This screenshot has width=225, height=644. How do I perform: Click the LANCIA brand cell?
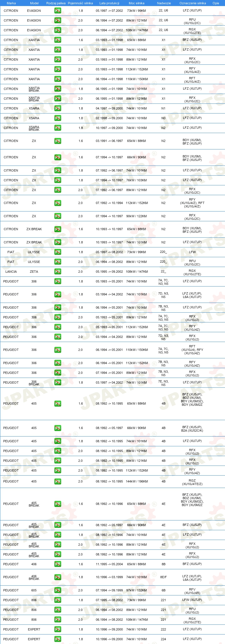(x=11, y=272)
